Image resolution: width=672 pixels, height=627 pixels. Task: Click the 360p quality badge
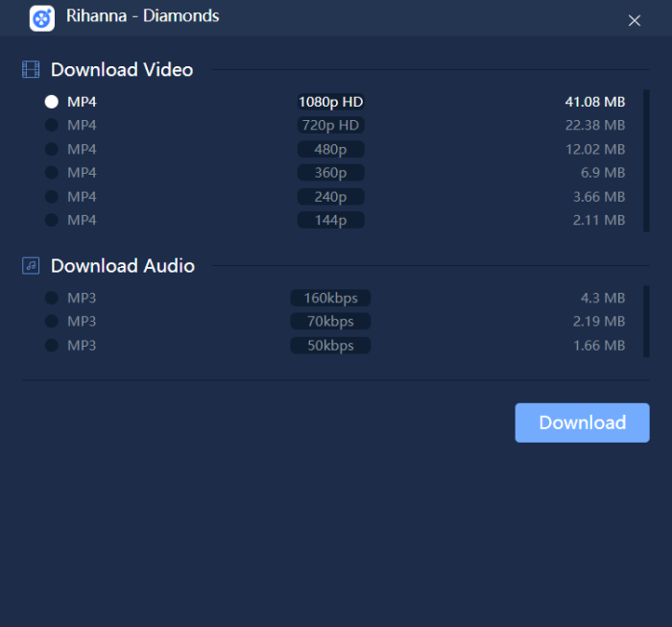pyautogui.click(x=331, y=172)
